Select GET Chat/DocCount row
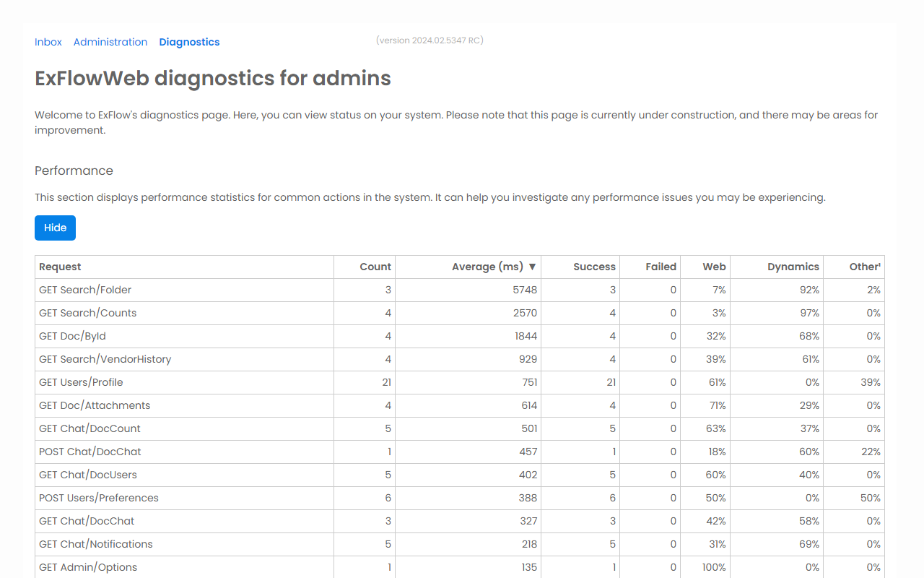This screenshot has width=924, height=578. [459, 428]
